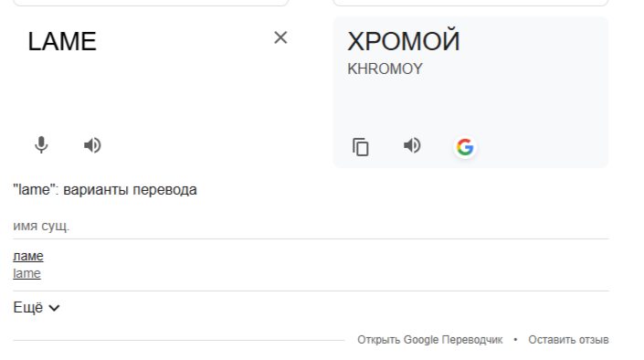Click the Оставить отзыв feedback link
The width and height of the screenshot is (644, 360).
pyautogui.click(x=568, y=340)
